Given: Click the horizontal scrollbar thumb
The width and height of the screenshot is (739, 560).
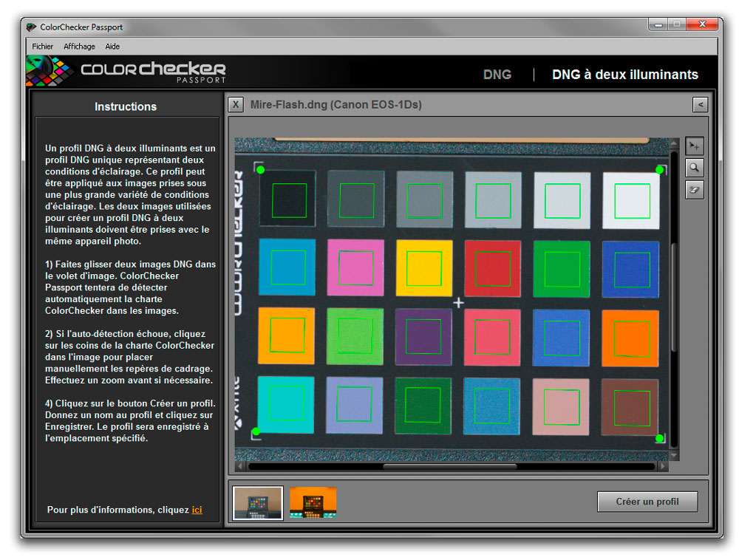Looking at the screenshot, I should point(449,466).
